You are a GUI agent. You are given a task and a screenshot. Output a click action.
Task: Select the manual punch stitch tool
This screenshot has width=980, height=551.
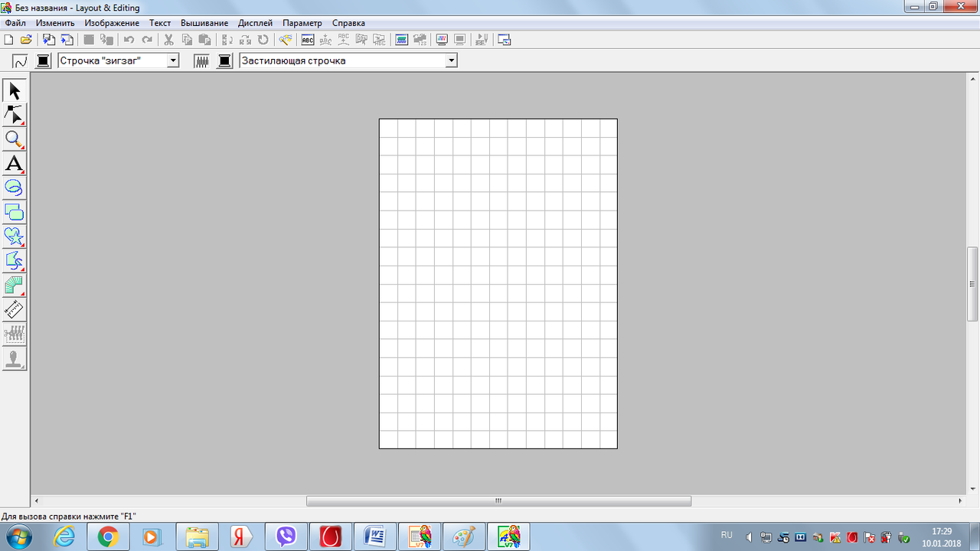point(15,285)
